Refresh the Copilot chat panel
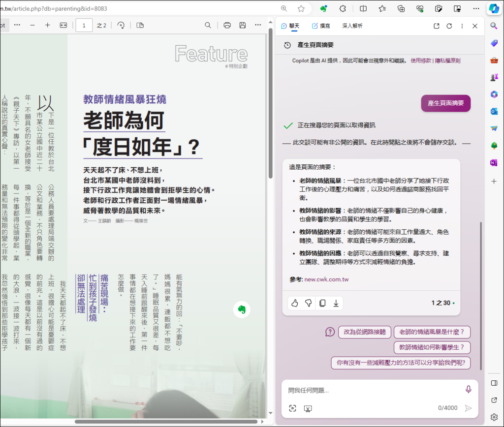The image size is (504, 427). (449, 26)
